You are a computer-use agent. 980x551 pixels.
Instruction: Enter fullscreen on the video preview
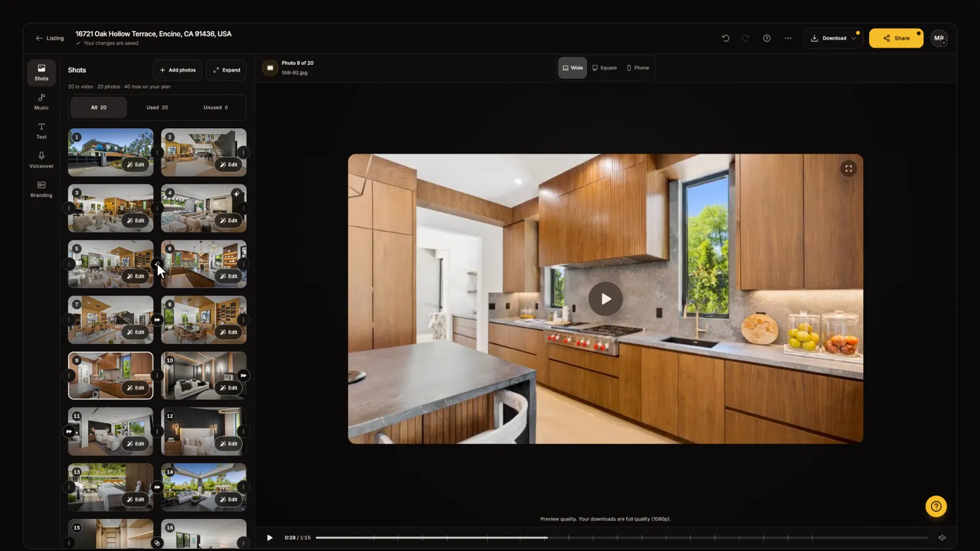[x=848, y=168]
